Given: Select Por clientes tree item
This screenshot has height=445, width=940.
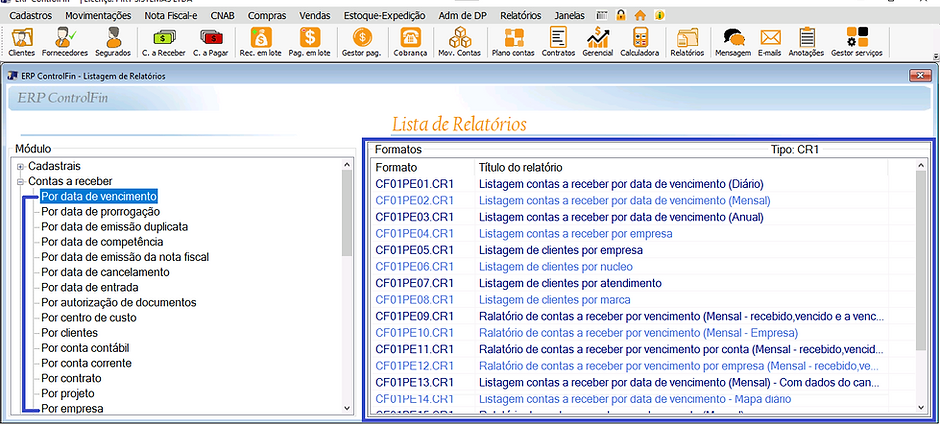Looking at the screenshot, I should pos(69,333).
